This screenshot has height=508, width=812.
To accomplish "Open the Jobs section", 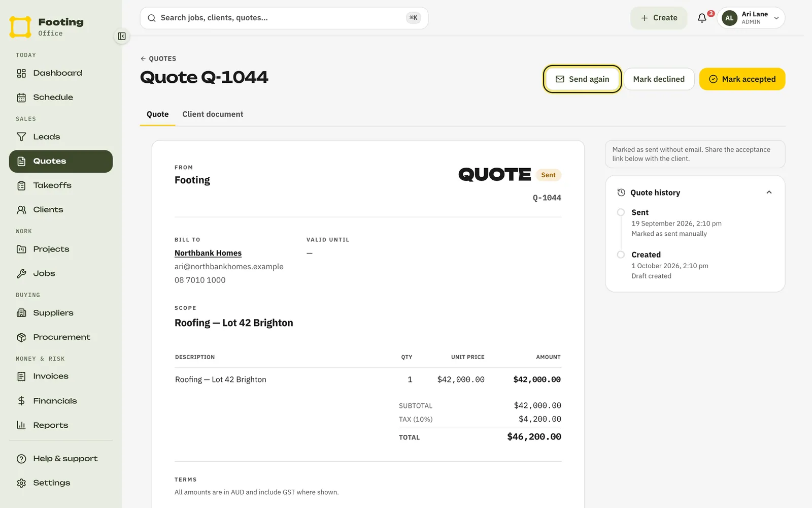I will coord(61,273).
